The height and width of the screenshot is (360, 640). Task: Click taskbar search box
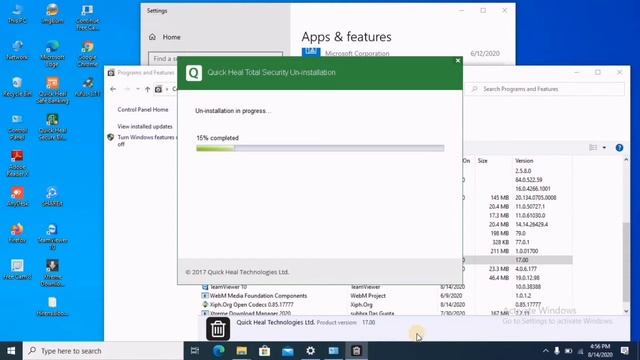point(103,351)
